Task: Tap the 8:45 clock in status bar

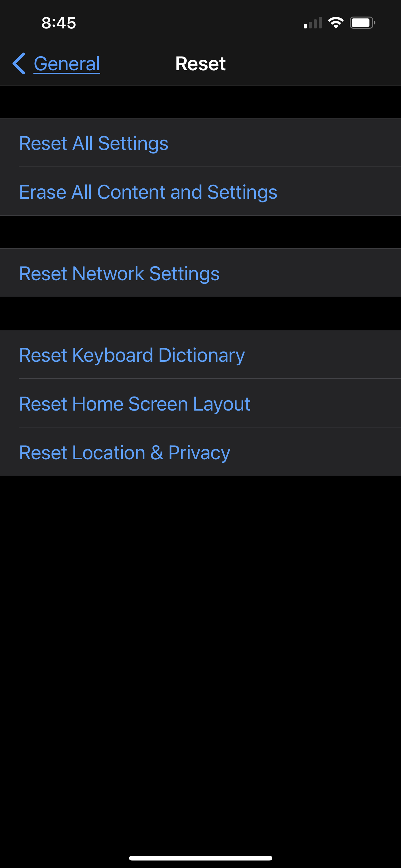Action: 59,23
